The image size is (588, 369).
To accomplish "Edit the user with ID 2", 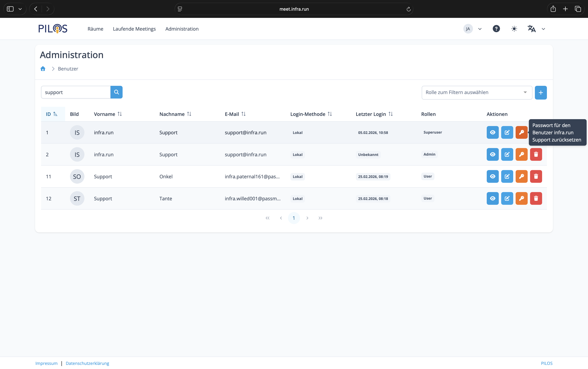I will 507,154.
